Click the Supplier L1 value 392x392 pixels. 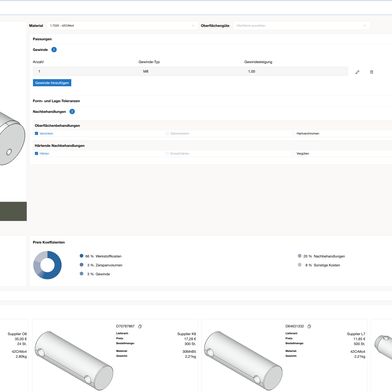[x=356, y=334]
